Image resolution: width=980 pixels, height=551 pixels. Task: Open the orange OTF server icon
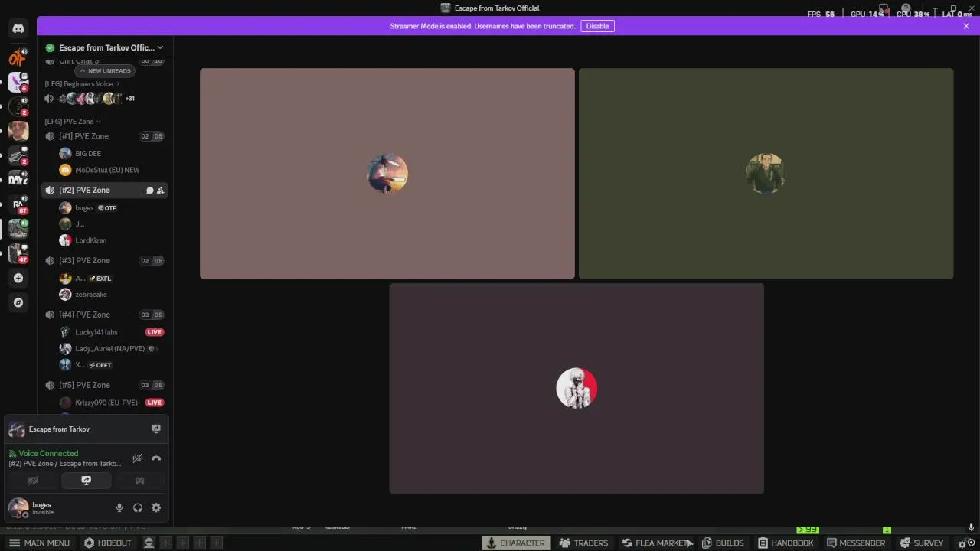click(18, 57)
